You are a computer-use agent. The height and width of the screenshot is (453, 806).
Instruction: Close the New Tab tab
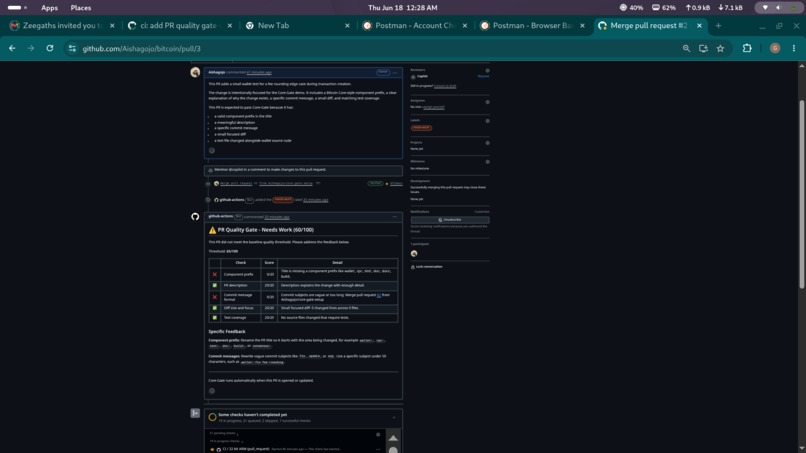[347, 25]
